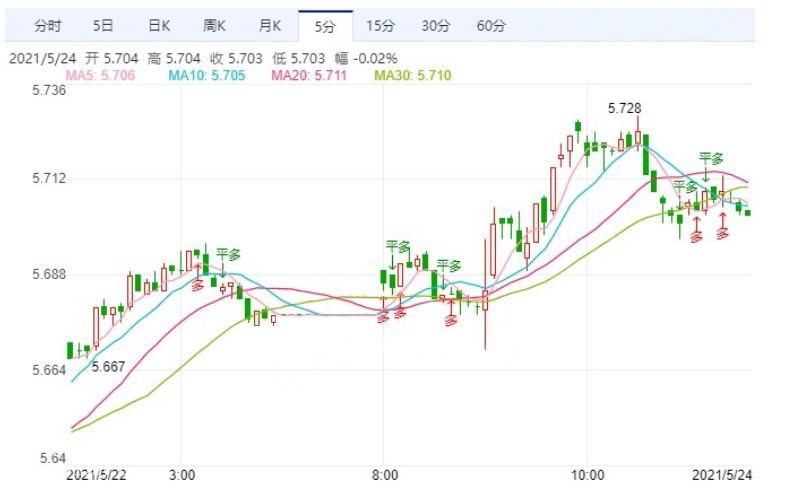Screen dimensions: 806x490
Task: Click the 10:00 time axis label
Action: (588, 474)
